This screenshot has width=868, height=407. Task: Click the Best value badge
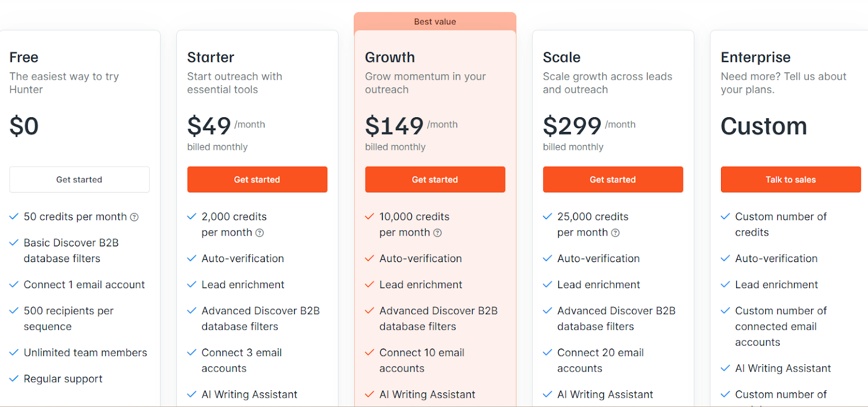tap(435, 22)
